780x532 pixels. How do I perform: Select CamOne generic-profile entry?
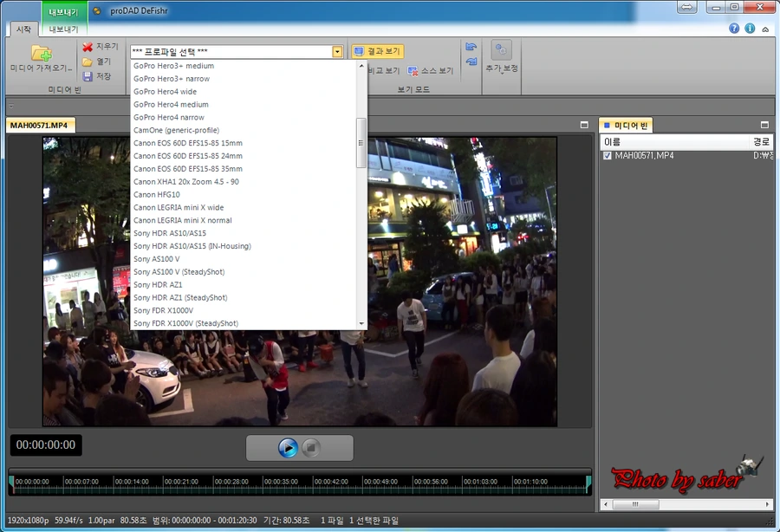coord(176,130)
